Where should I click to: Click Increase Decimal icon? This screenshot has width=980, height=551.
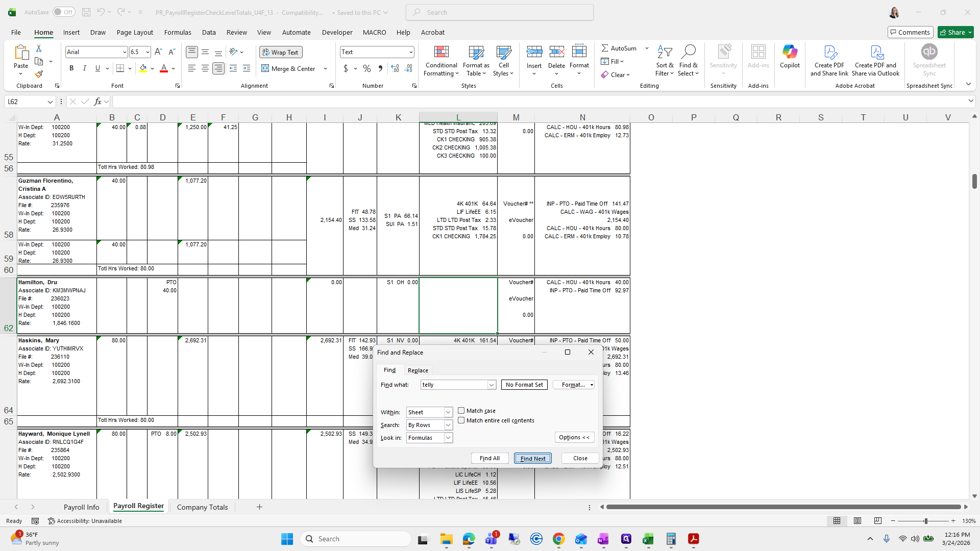pyautogui.click(x=395, y=68)
